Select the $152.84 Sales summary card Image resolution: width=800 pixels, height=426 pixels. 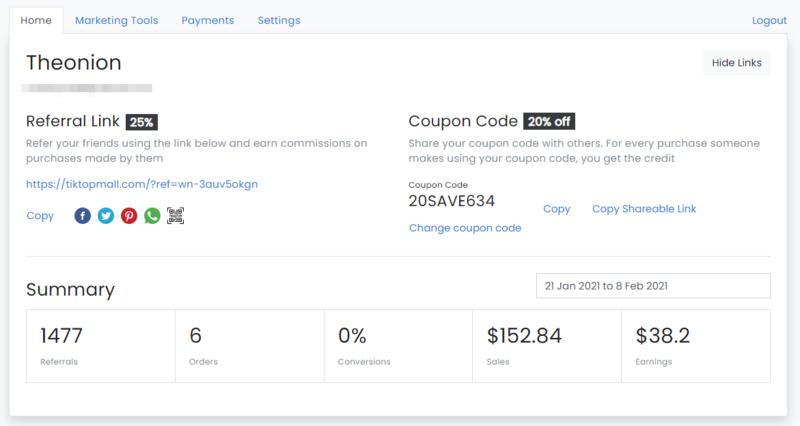(546, 345)
